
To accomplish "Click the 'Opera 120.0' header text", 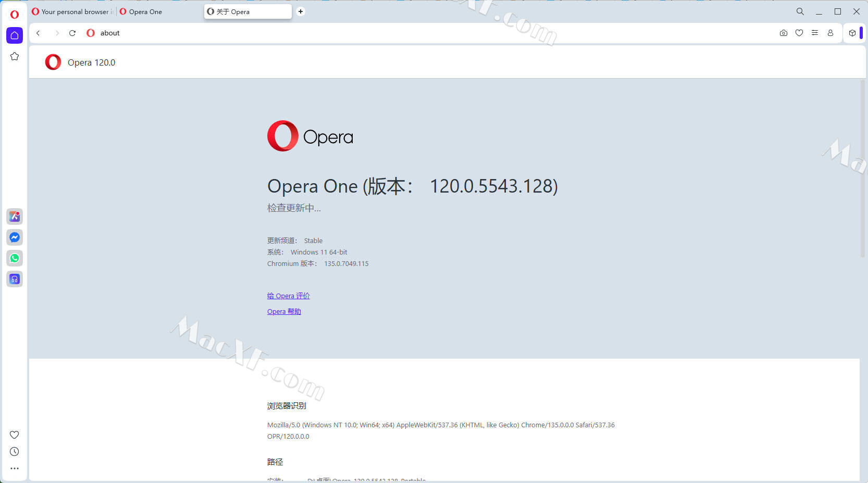I will coord(91,62).
